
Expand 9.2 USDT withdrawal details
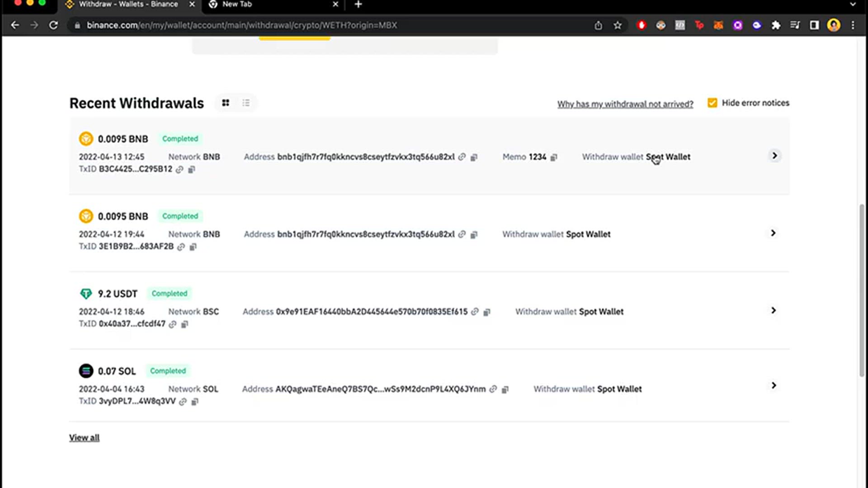774,310
